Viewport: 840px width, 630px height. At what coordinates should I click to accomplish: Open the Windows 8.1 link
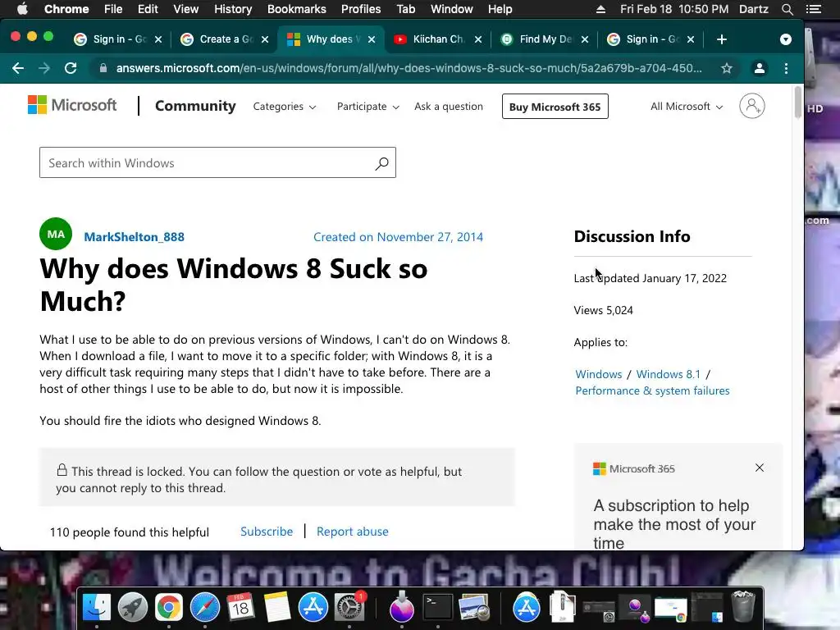668,374
